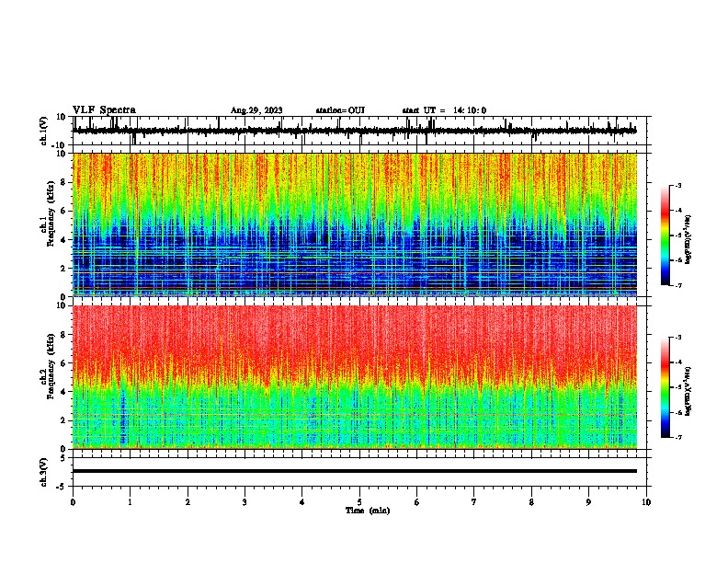The height and width of the screenshot is (563, 728).
Task: Click the time axis tick label "6"
Action: (x=417, y=502)
